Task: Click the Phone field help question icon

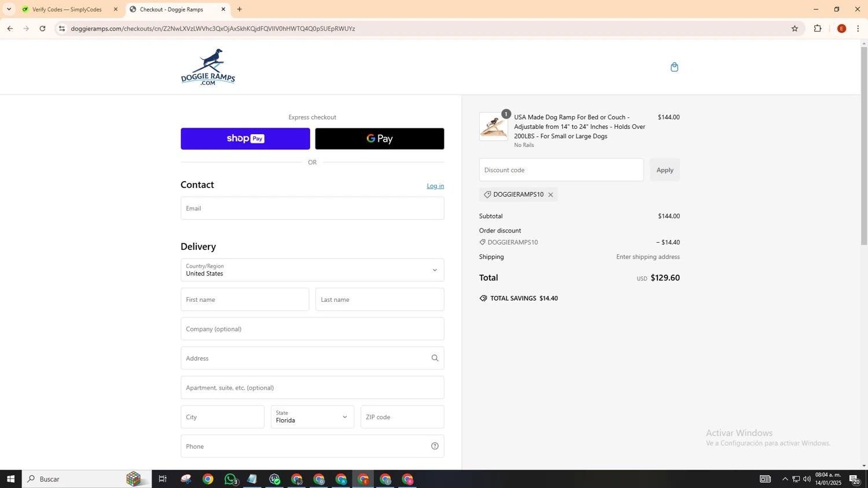Action: point(435,446)
